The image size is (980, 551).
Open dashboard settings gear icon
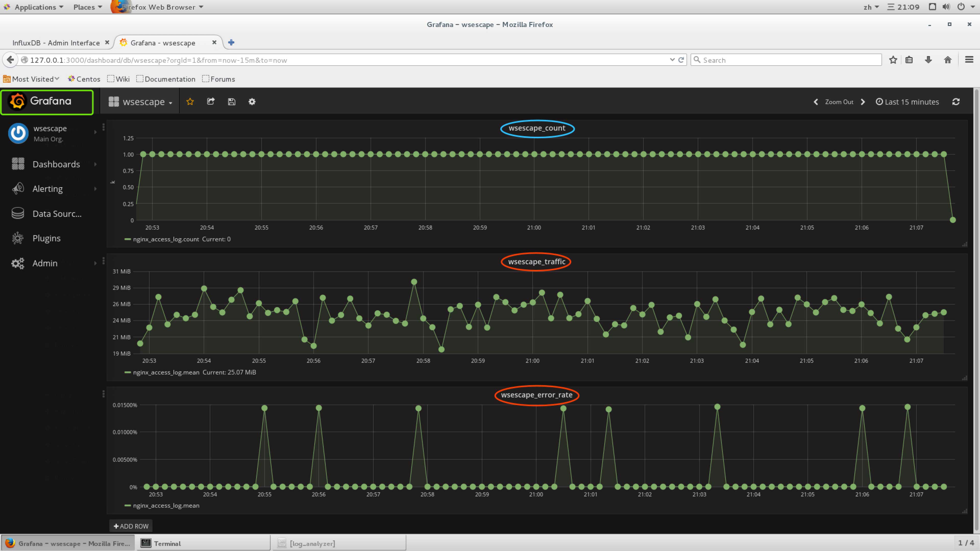pos(252,102)
